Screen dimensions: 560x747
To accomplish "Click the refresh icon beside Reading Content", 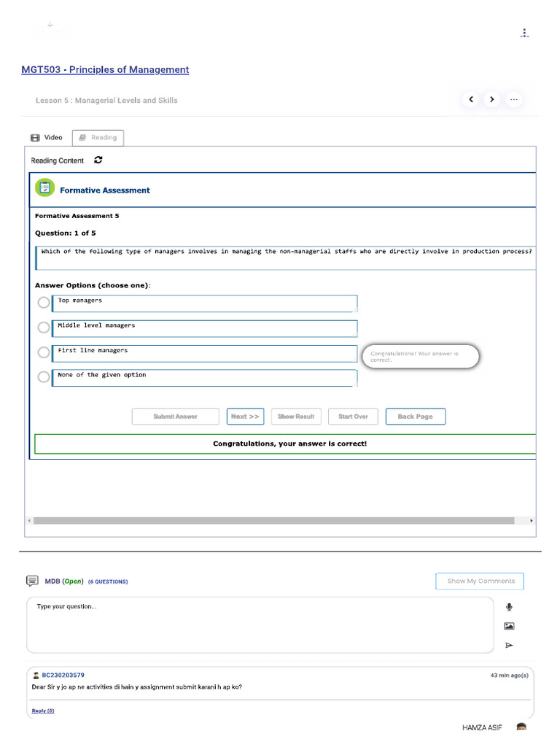I will [x=98, y=160].
